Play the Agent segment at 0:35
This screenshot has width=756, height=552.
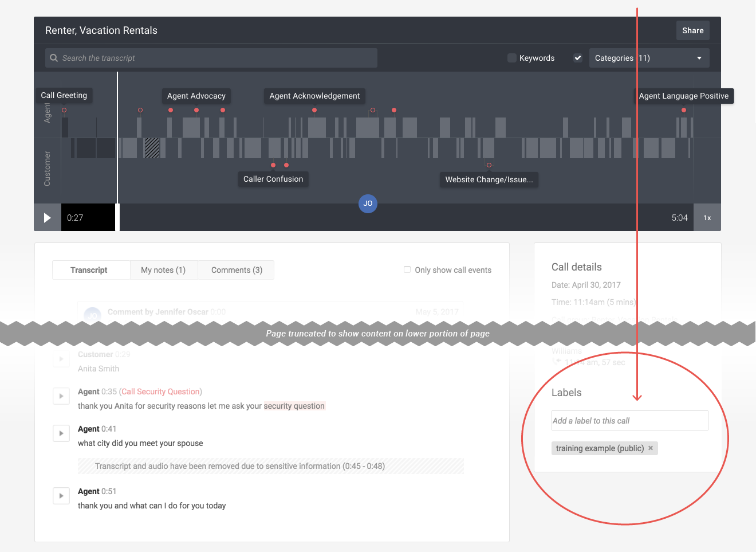tap(61, 396)
